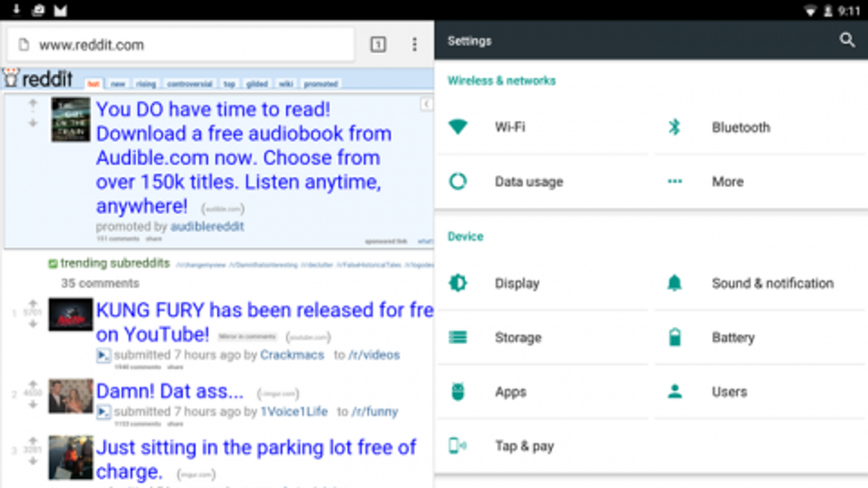The image size is (868, 488).
Task: Switch to the "controversial" reddit tab
Action: click(189, 84)
